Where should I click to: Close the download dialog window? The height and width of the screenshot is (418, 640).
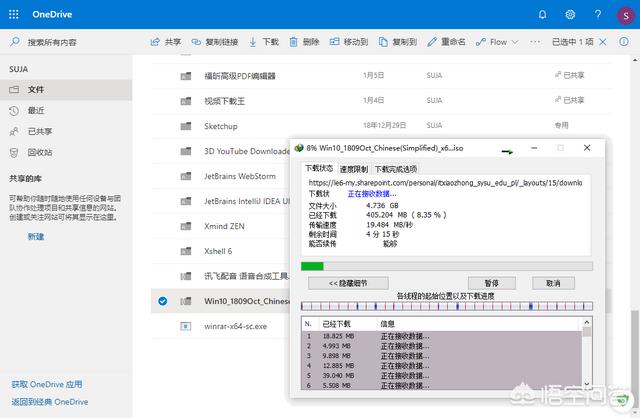[587, 148]
